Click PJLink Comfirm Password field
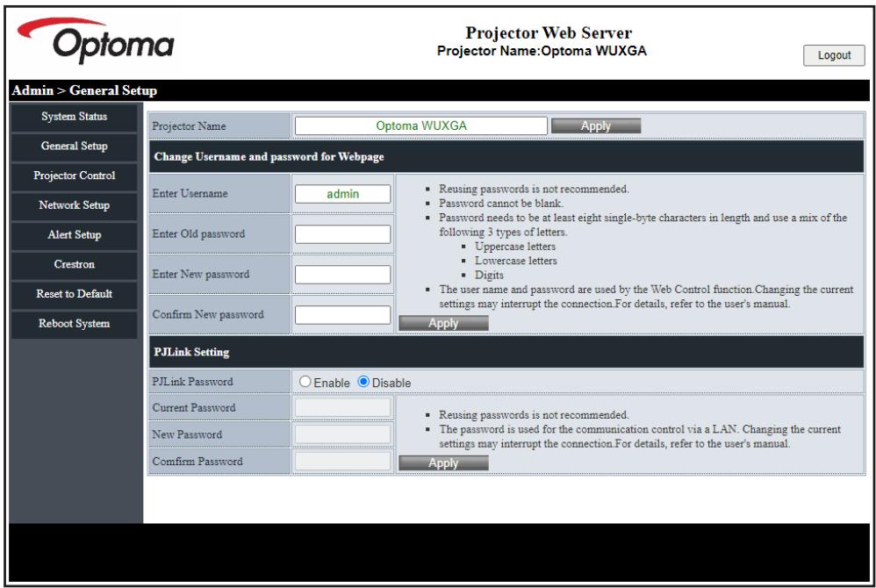Screen dimensions: 876x588 [x=342, y=461]
